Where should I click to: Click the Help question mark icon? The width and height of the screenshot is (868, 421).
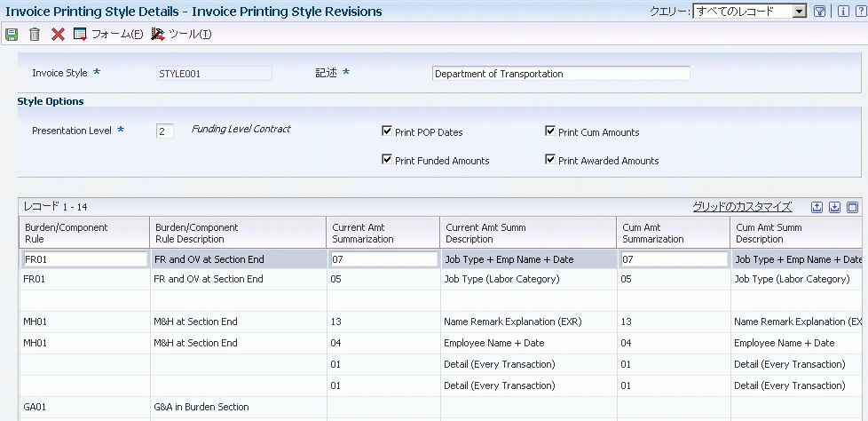[x=858, y=12]
